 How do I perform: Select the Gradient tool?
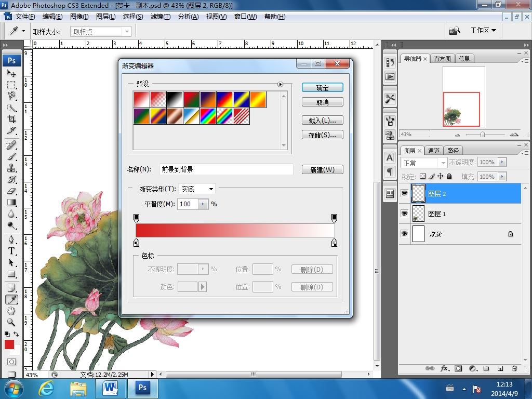point(11,203)
